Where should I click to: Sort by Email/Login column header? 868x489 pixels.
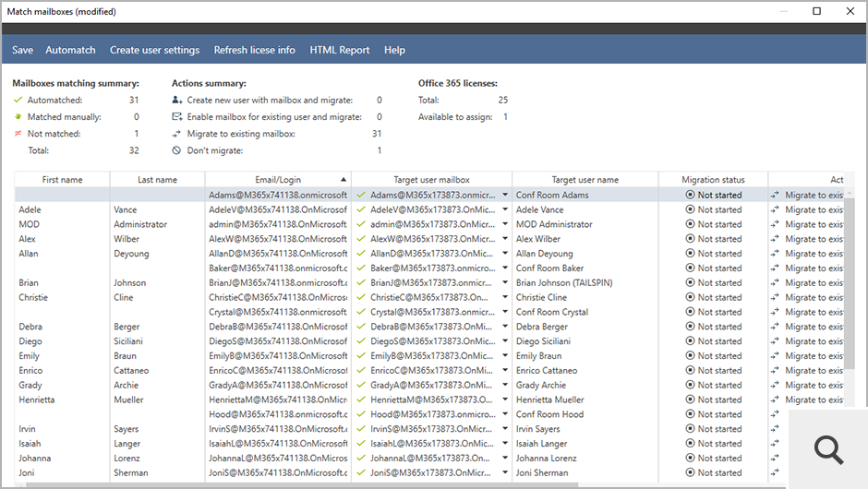[x=278, y=180]
